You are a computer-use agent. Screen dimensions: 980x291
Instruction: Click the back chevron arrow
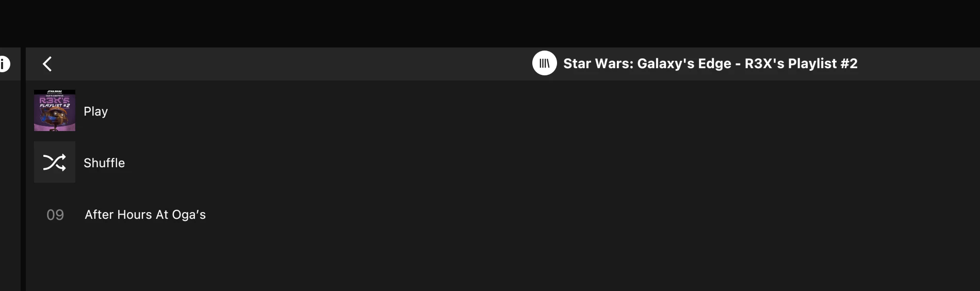47,64
